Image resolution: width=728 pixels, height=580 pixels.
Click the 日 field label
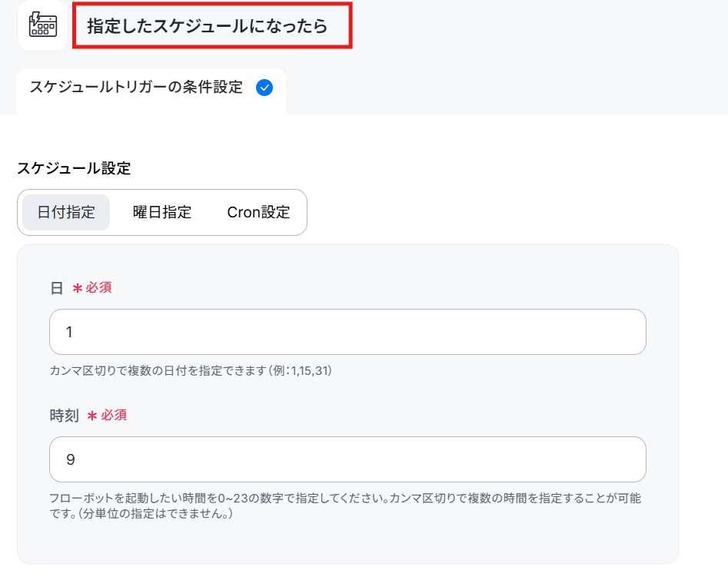pyautogui.click(x=57, y=288)
